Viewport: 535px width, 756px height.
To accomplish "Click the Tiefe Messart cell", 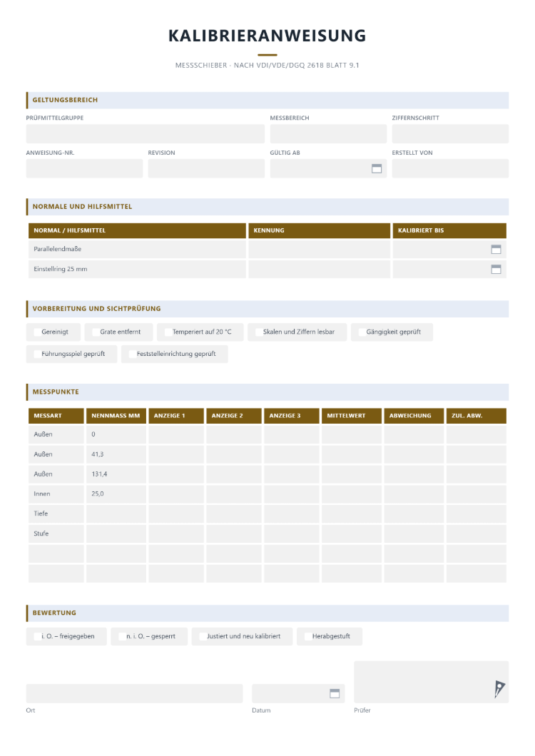I will tap(56, 514).
